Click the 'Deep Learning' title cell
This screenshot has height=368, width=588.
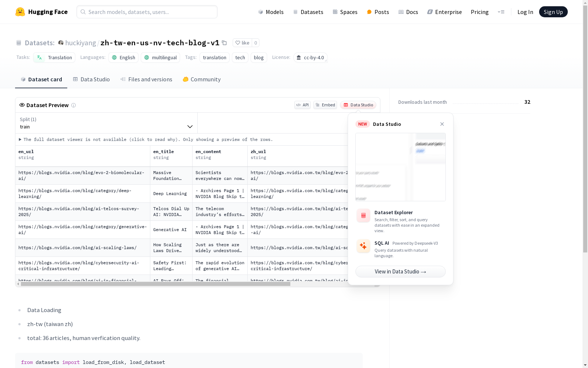(x=171, y=194)
